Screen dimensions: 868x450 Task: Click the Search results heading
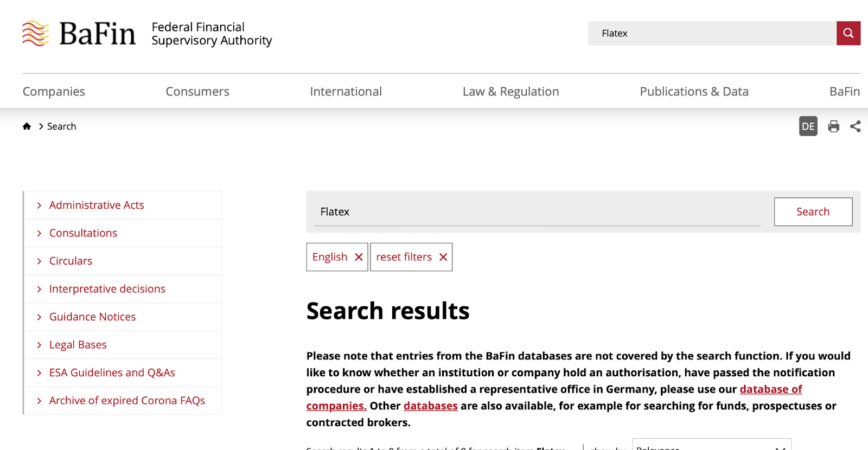[388, 311]
